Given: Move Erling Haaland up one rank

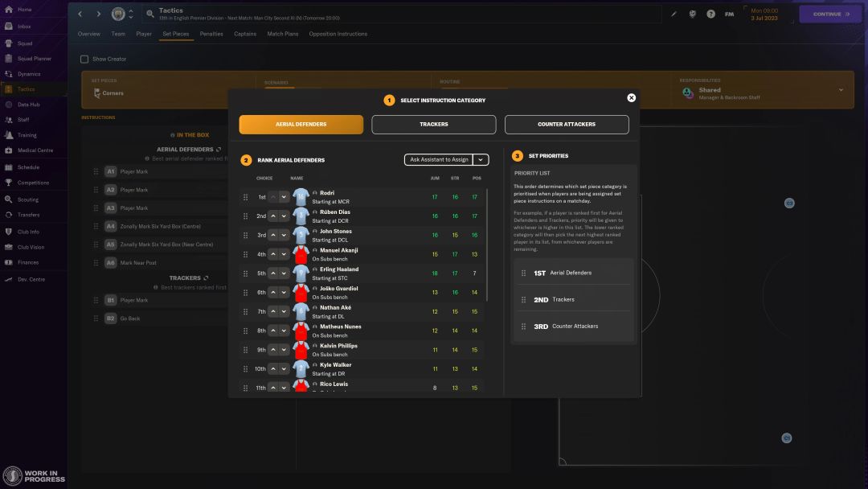Looking at the screenshot, I should click(273, 273).
